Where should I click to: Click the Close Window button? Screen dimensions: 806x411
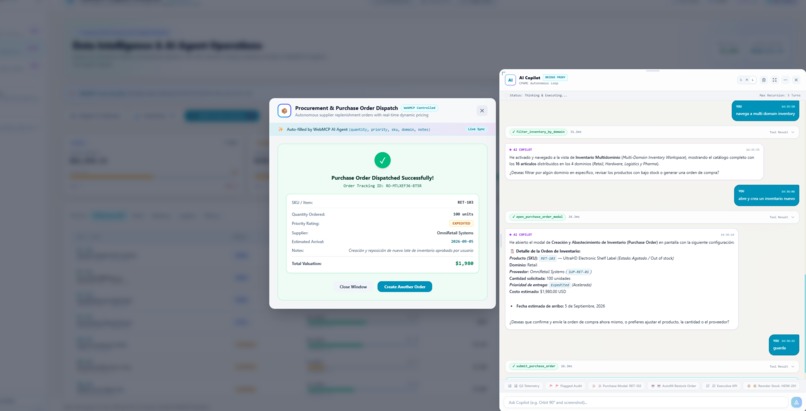(353, 287)
